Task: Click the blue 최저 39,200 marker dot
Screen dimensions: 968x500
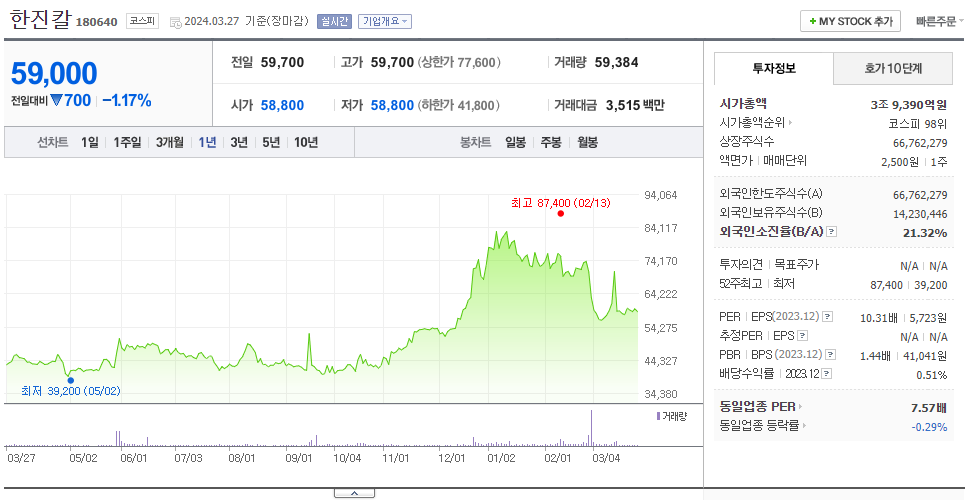Action: point(70,380)
